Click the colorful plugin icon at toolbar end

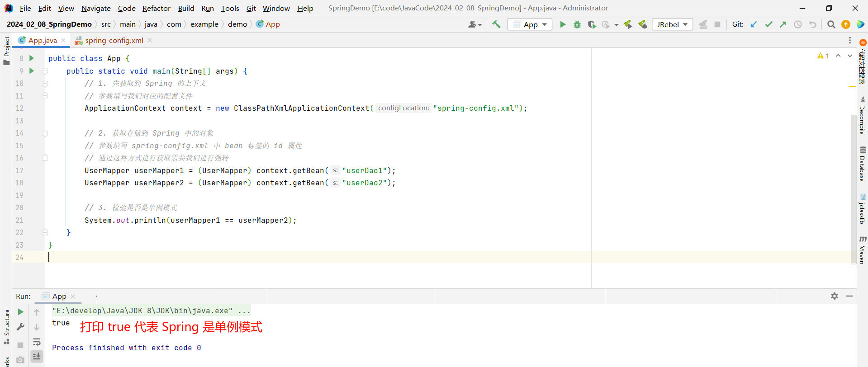click(861, 24)
